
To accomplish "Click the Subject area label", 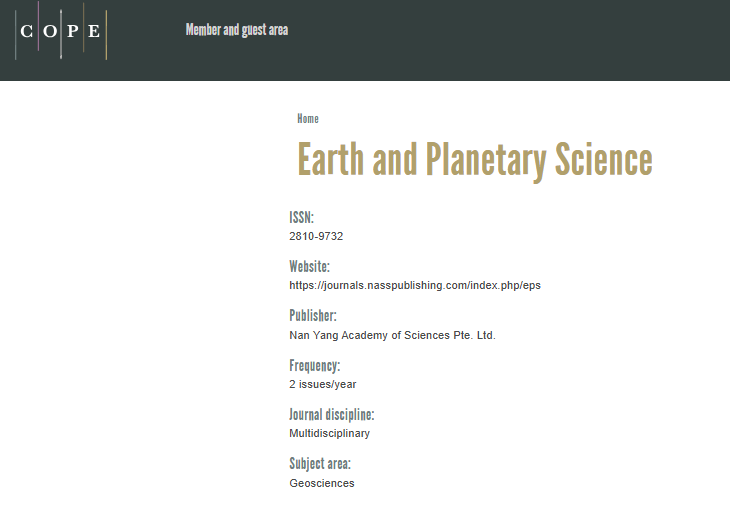I will click(x=320, y=464).
